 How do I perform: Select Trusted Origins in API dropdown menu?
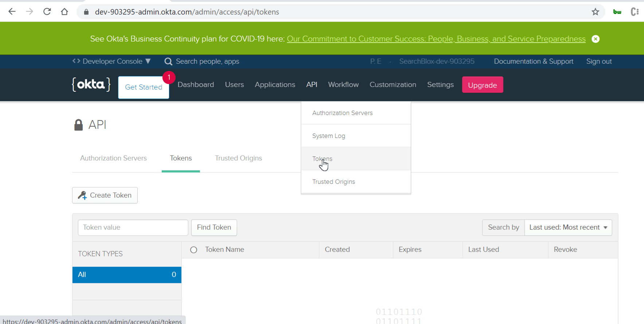coord(356,182)
